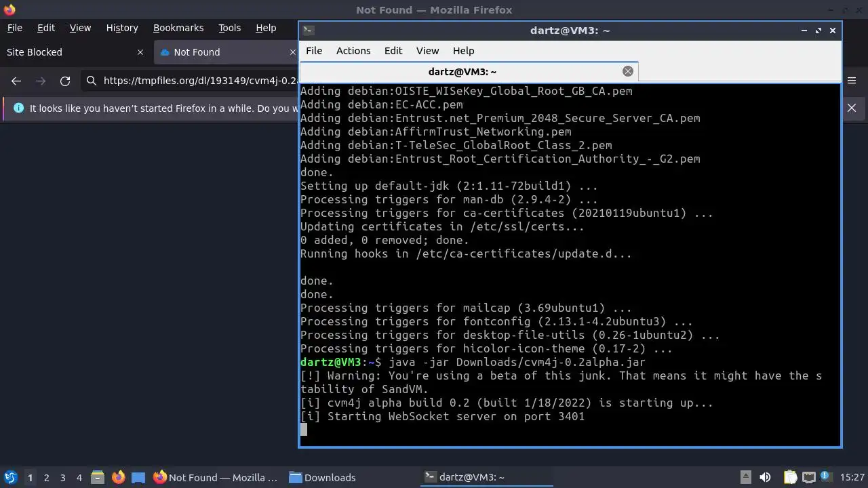Select workspace 1 in the pager
This screenshot has height=488, width=868.
coord(30,477)
